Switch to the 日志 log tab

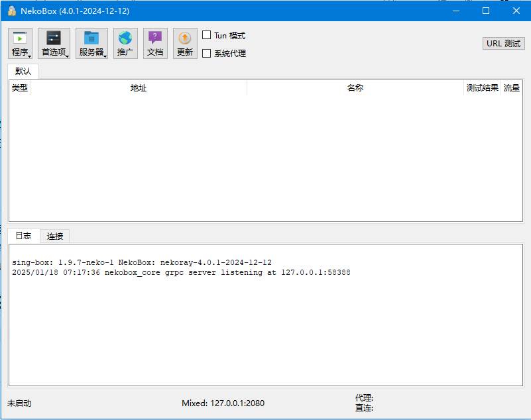tap(23, 236)
